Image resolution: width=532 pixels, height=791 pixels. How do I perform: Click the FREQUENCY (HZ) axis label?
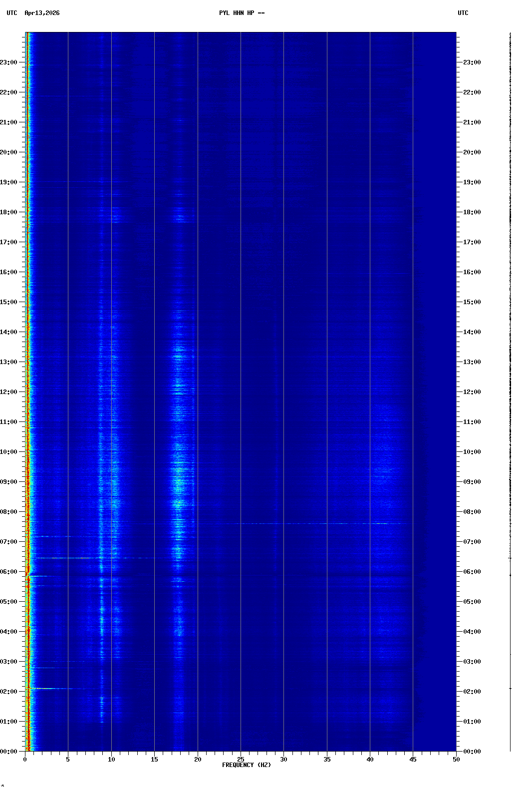247,765
